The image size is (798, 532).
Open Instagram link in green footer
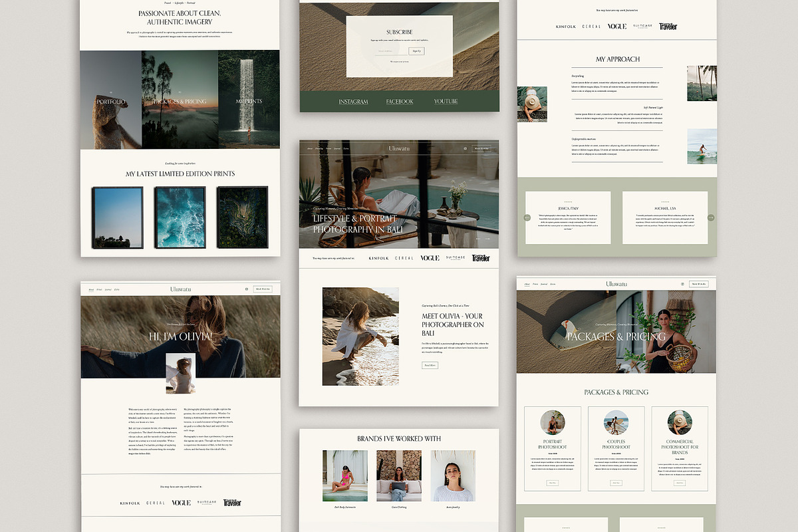353,102
